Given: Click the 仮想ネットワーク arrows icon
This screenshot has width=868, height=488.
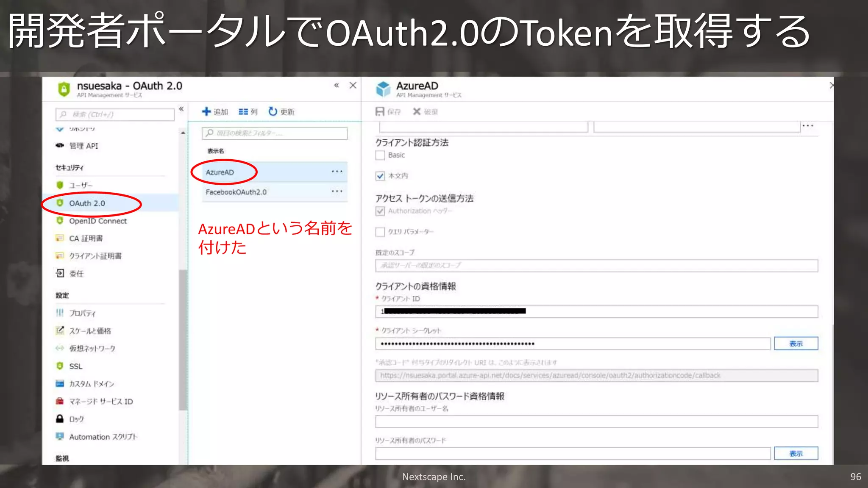Looking at the screenshot, I should tap(60, 348).
